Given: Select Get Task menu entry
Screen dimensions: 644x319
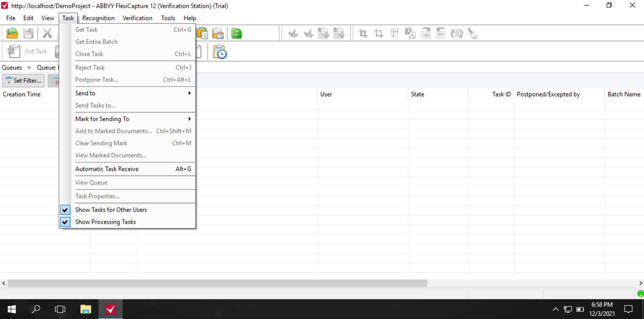Looking at the screenshot, I should [127, 30].
